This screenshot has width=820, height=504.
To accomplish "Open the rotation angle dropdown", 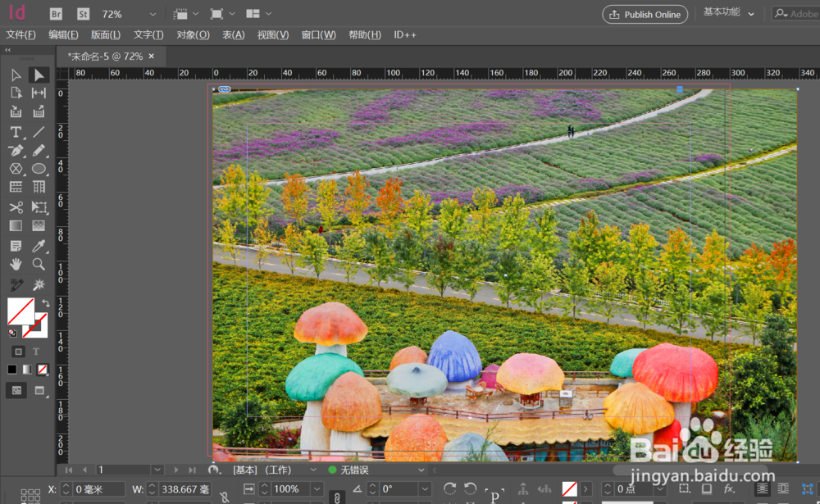I will pos(425,488).
